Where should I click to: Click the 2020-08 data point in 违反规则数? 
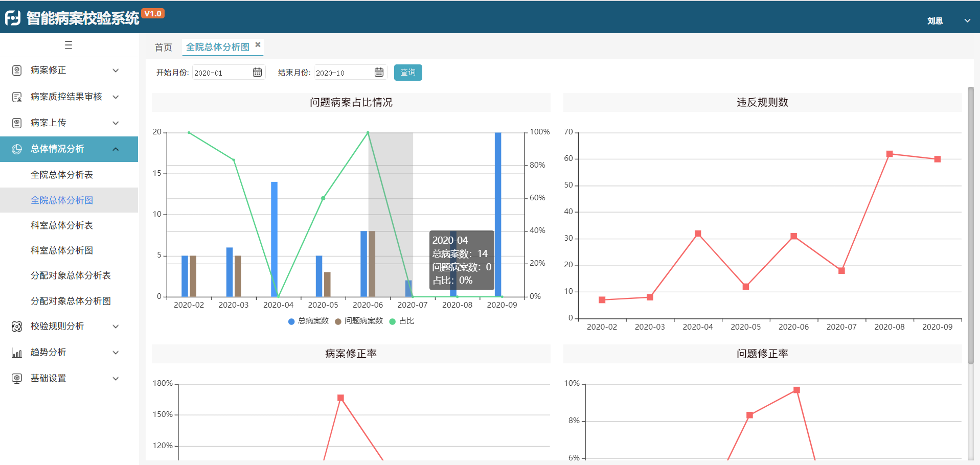pyautogui.click(x=890, y=154)
